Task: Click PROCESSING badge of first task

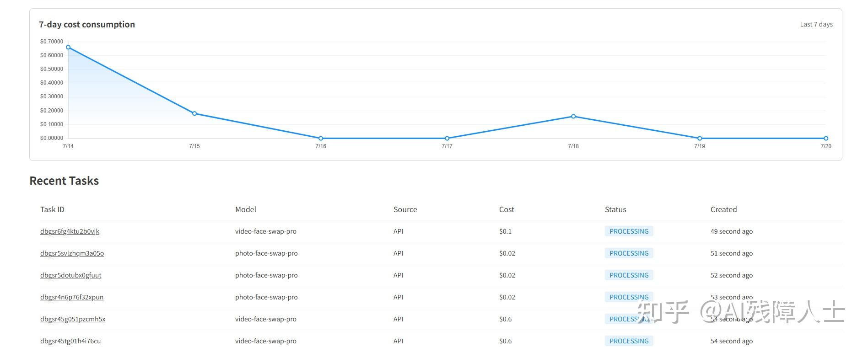Action: tap(629, 231)
